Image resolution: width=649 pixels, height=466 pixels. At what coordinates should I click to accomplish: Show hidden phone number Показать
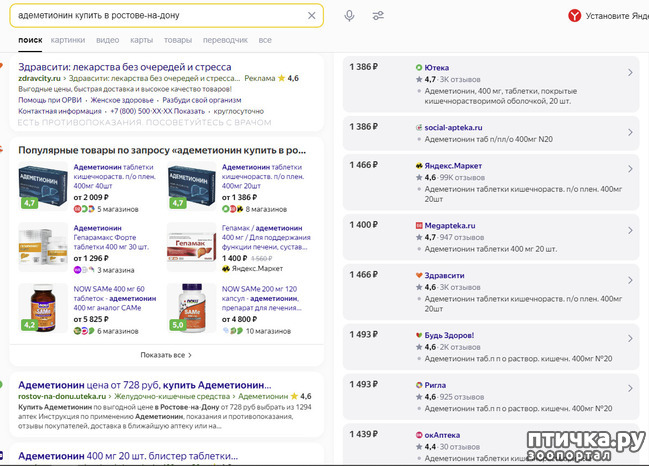pyautogui.click(x=189, y=111)
